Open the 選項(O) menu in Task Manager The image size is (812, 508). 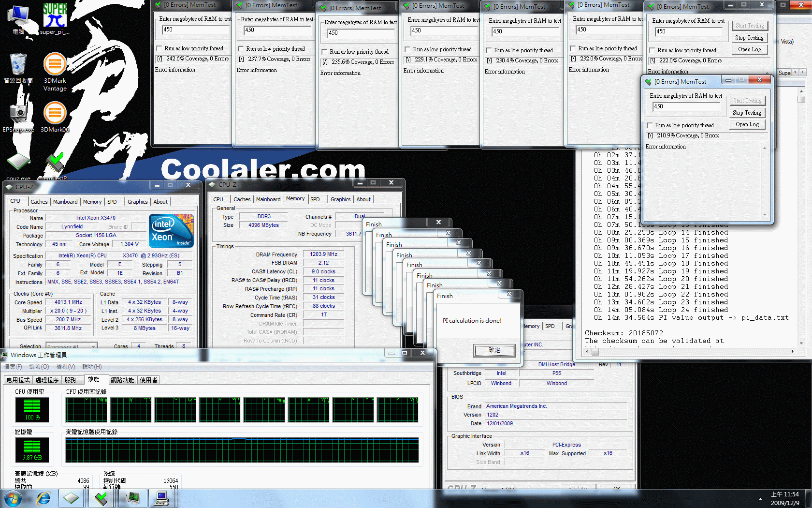[39, 367]
